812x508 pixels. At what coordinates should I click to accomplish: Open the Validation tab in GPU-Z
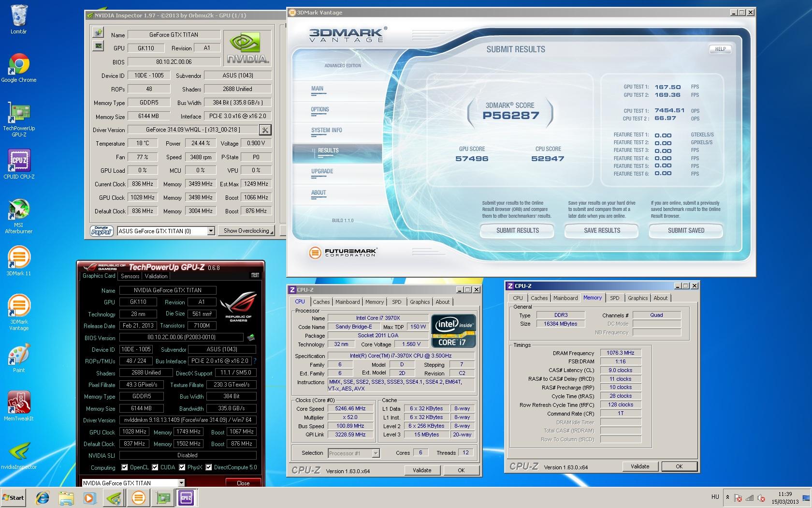click(x=156, y=276)
